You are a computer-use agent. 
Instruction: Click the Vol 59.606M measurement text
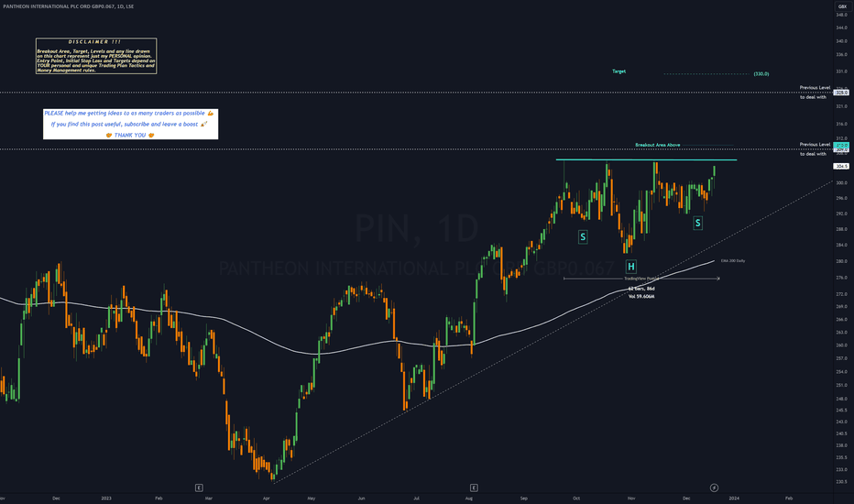(641, 296)
